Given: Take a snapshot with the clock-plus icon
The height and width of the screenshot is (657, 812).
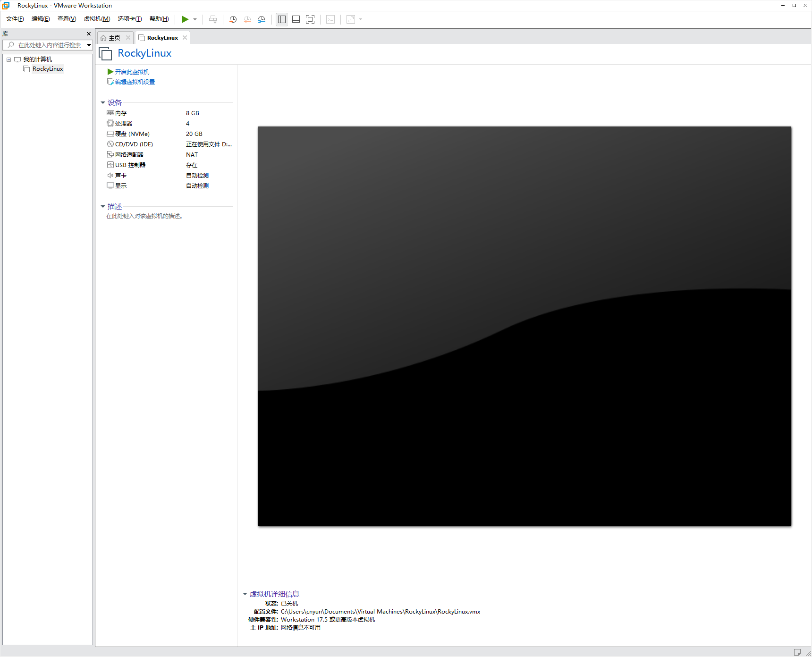Looking at the screenshot, I should tap(233, 19).
